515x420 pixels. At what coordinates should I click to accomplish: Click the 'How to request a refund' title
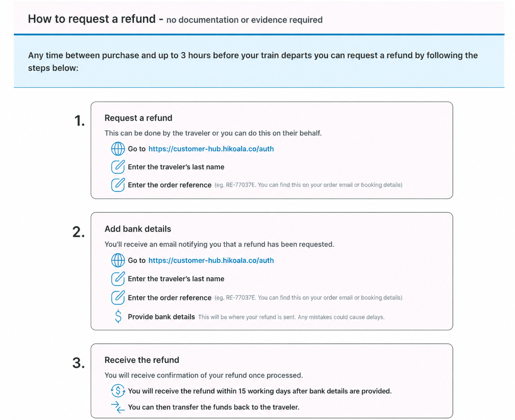click(92, 19)
